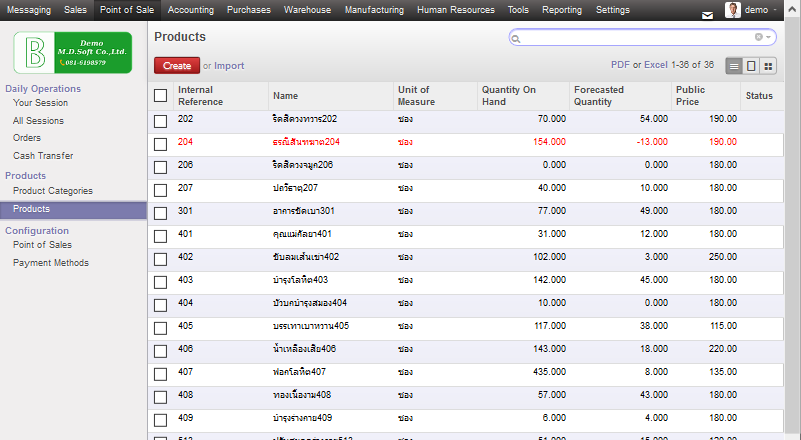Image resolution: width=801 pixels, height=440 pixels.
Task: Open the Point of Sale menu
Action: [127, 10]
